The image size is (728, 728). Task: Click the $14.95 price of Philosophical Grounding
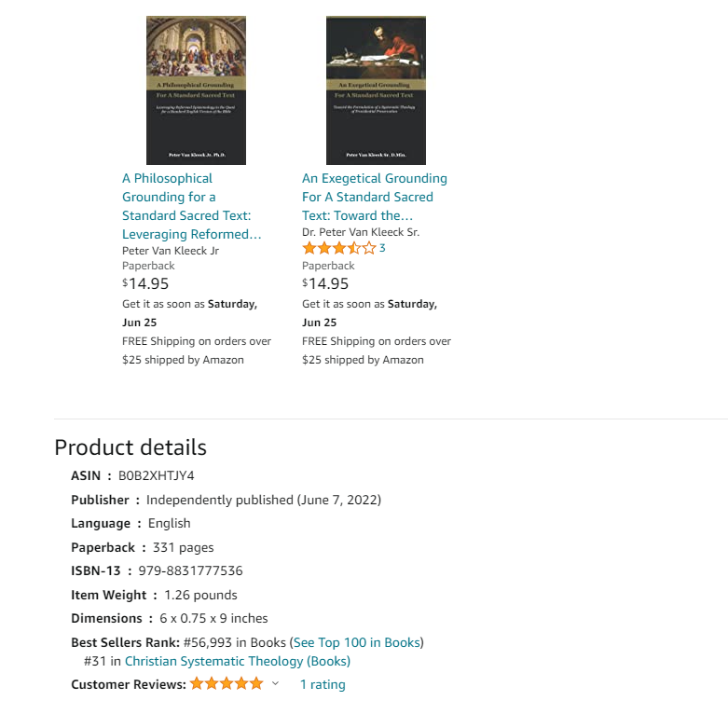tap(145, 284)
